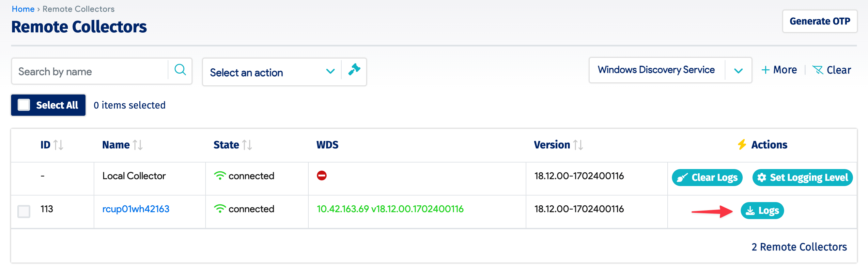The height and width of the screenshot is (274, 868).
Task: Click Set Logging Level button
Action: [x=802, y=178]
